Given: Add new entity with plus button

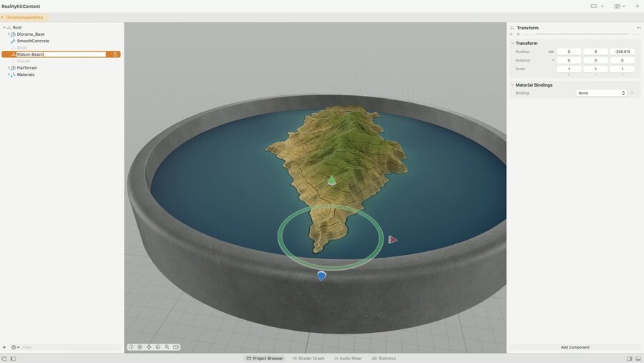Looking at the screenshot, I should click(4, 347).
